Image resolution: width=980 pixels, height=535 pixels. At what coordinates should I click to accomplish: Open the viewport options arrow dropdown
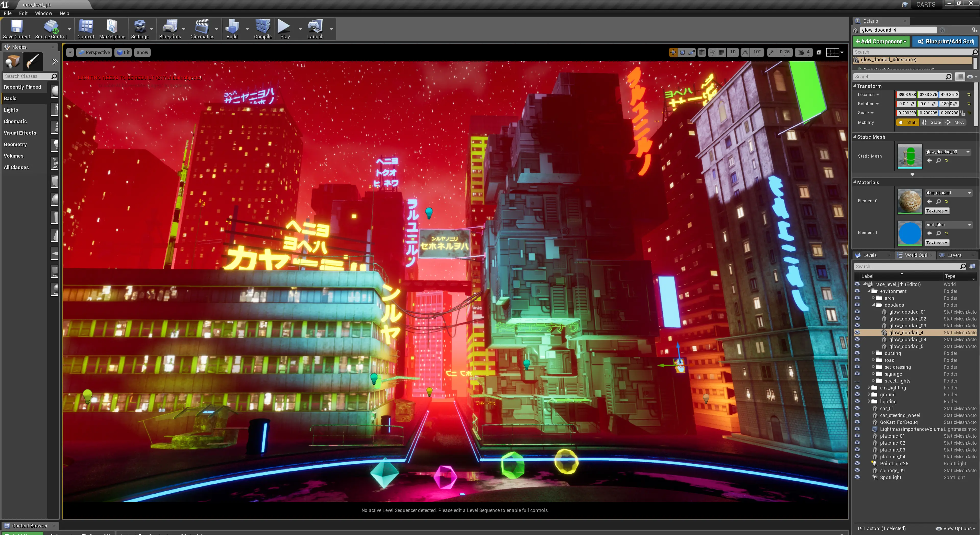(70, 53)
